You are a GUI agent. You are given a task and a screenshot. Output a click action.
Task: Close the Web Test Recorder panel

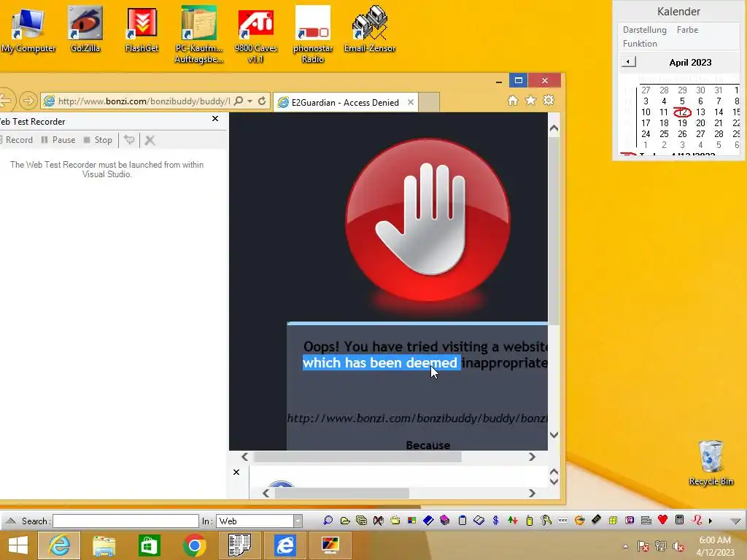tap(215, 119)
